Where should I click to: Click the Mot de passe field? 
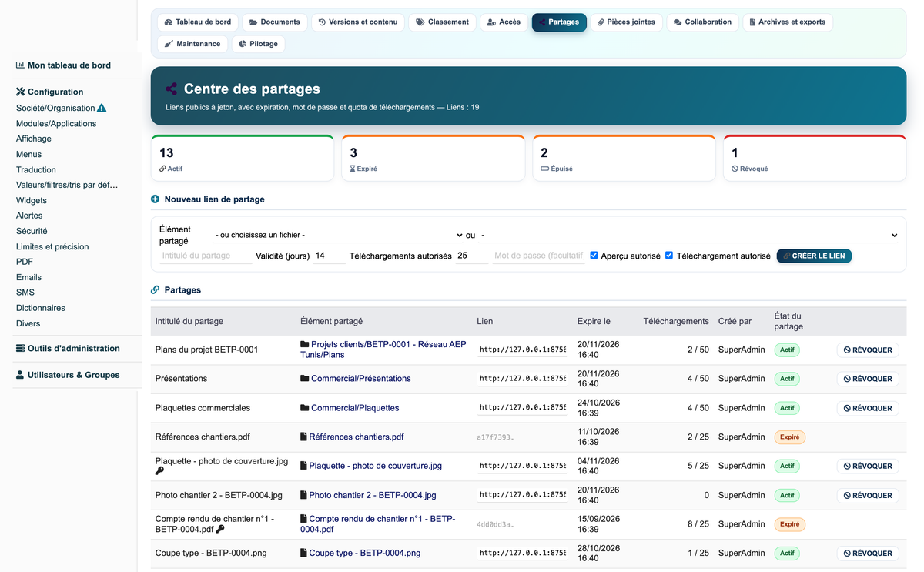pyautogui.click(x=538, y=256)
